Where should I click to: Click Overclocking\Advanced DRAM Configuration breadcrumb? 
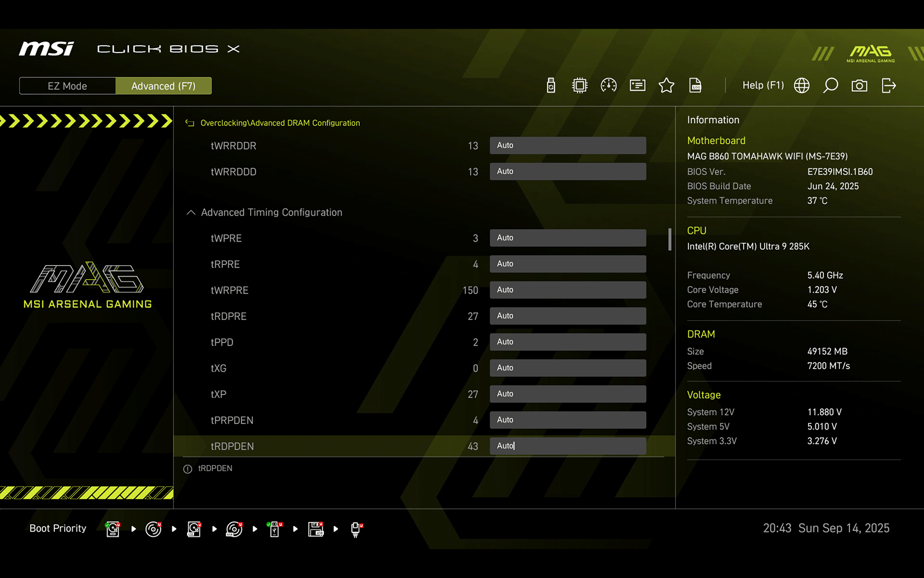(280, 123)
